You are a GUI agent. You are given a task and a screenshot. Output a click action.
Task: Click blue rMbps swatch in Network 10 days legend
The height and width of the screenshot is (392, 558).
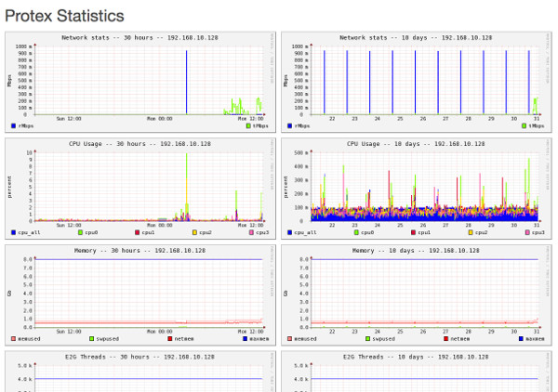[289, 125]
